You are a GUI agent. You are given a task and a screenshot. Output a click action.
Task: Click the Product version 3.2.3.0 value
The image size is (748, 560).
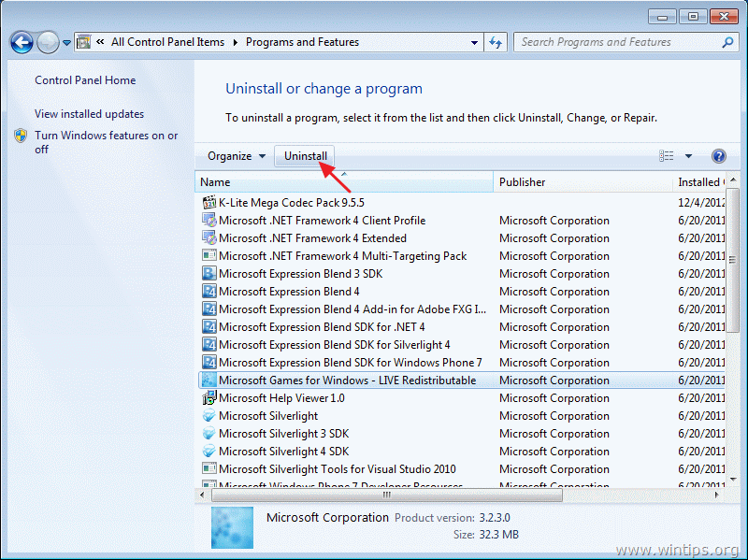point(495,518)
